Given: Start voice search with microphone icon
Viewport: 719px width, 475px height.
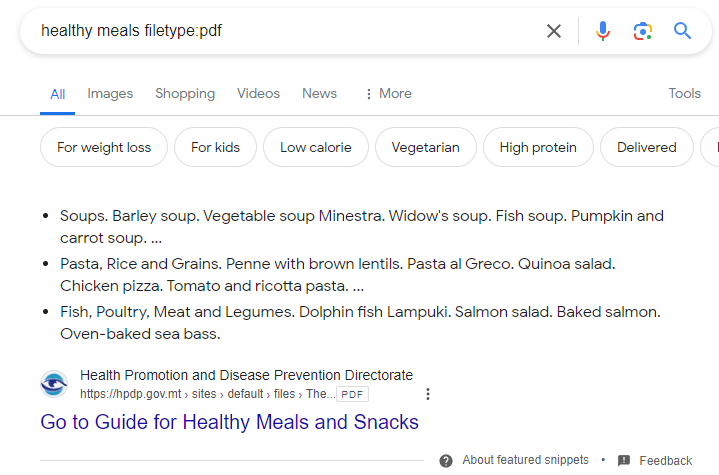Looking at the screenshot, I should [x=602, y=31].
